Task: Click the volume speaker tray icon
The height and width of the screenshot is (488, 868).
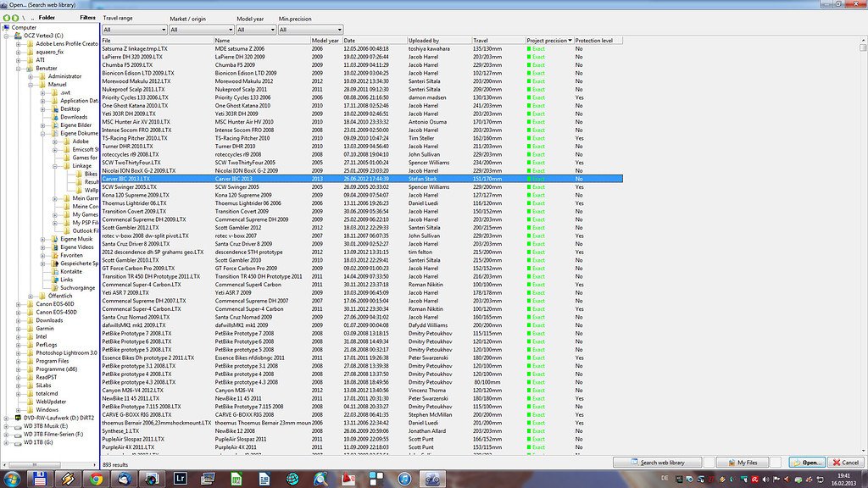Action: [765, 480]
